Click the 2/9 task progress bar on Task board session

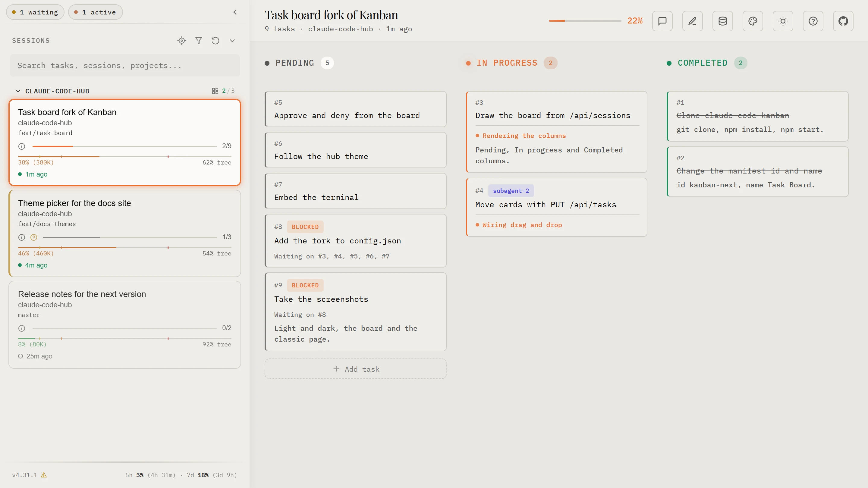point(125,146)
